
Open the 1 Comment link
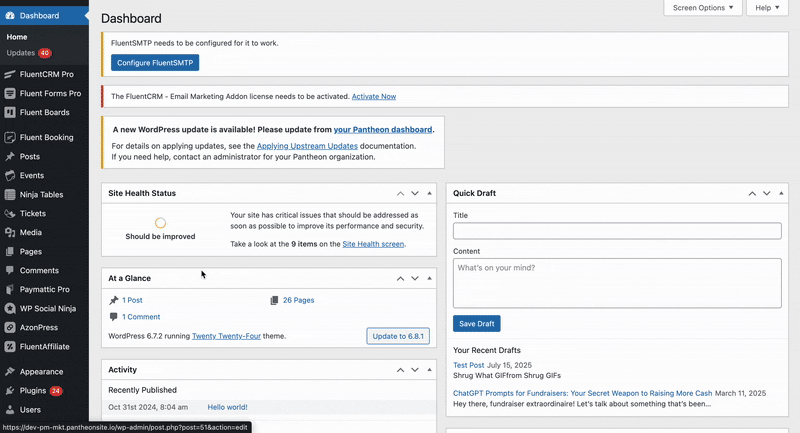[x=141, y=317]
